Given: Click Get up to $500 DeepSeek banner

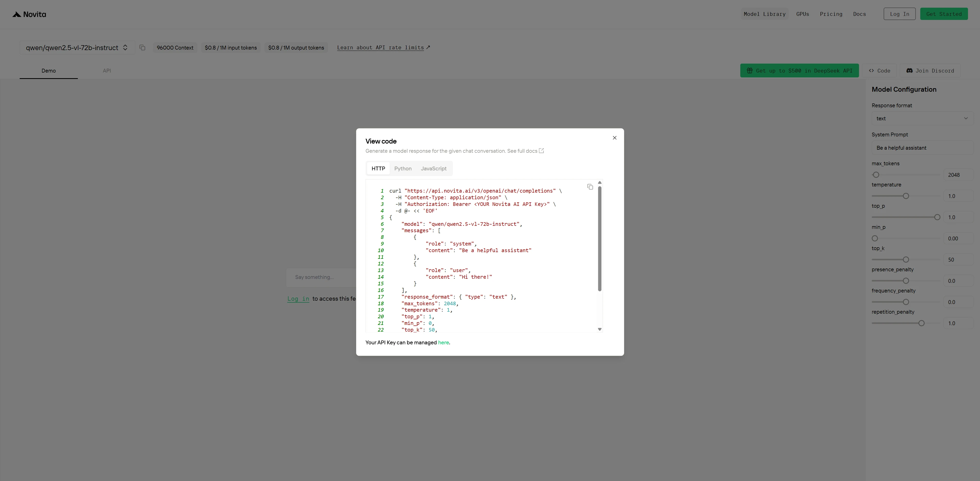Looking at the screenshot, I should click(x=799, y=71).
